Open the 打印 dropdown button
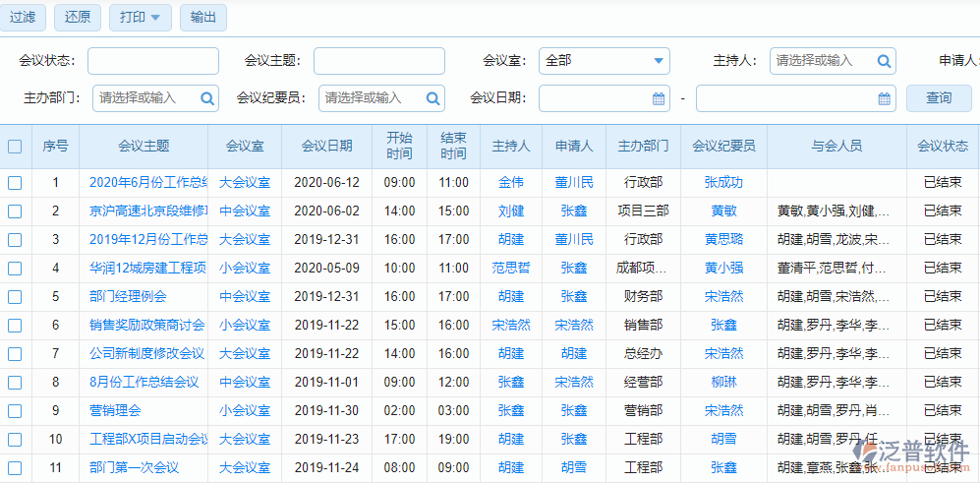The height and width of the screenshot is (483, 980). click(x=140, y=18)
